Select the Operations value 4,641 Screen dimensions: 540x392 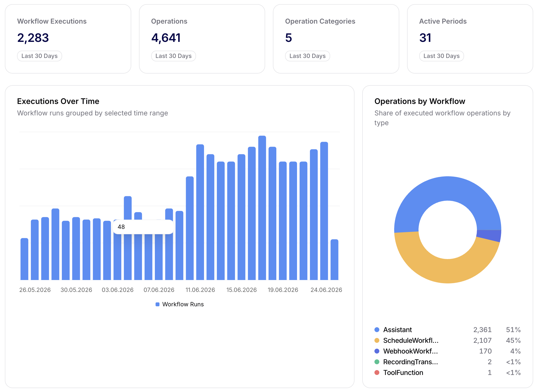coord(166,38)
